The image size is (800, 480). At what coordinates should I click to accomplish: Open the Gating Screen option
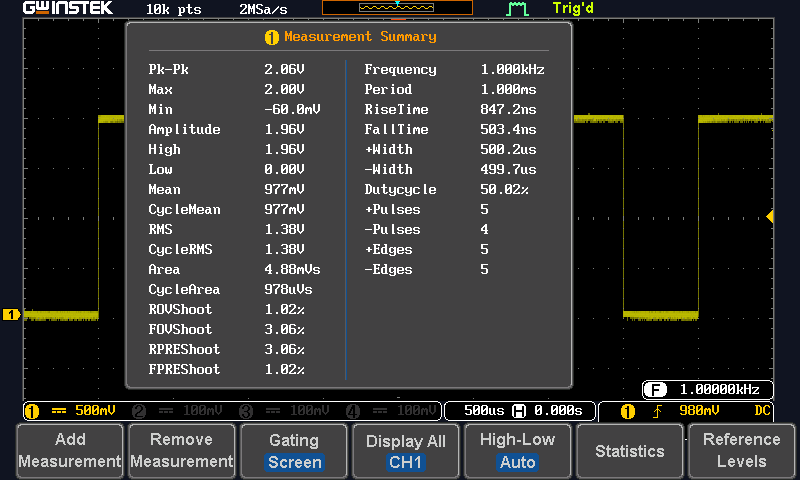(x=294, y=451)
